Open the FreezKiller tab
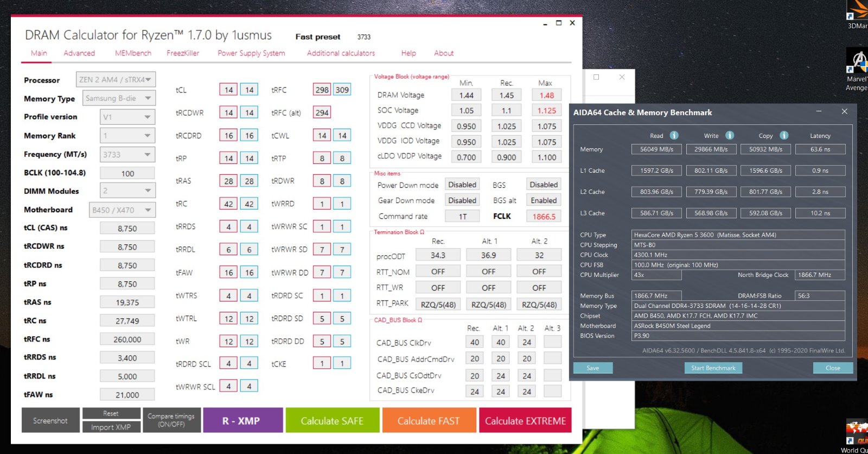Image resolution: width=868 pixels, height=454 pixels. 183,53
